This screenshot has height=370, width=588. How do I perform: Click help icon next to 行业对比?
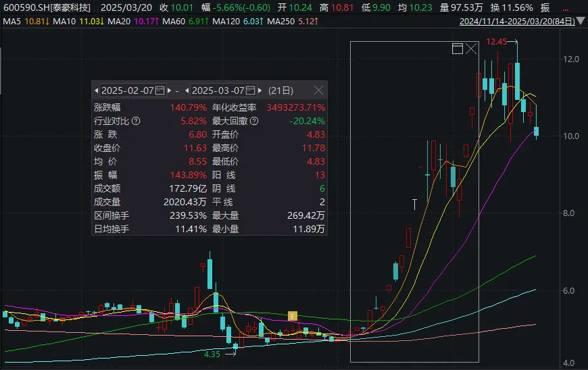136,121
